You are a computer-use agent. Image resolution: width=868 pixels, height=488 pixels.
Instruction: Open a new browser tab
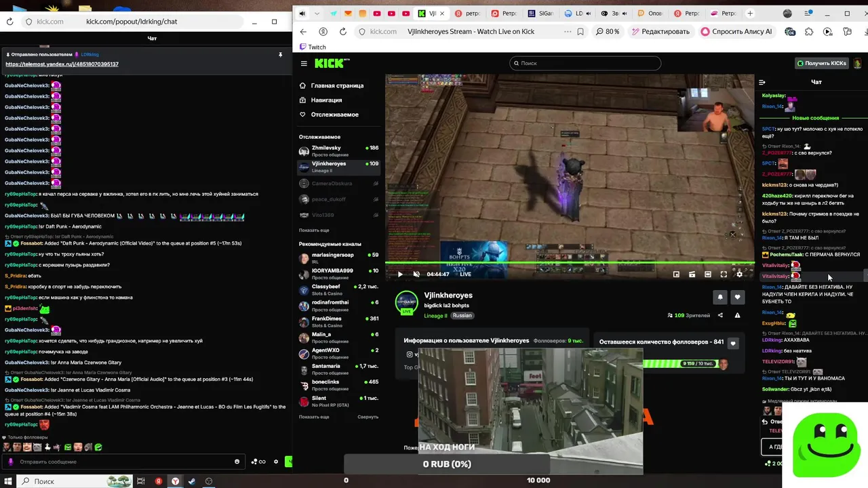(x=750, y=14)
